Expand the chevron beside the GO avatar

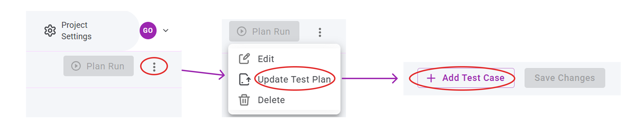165,31
